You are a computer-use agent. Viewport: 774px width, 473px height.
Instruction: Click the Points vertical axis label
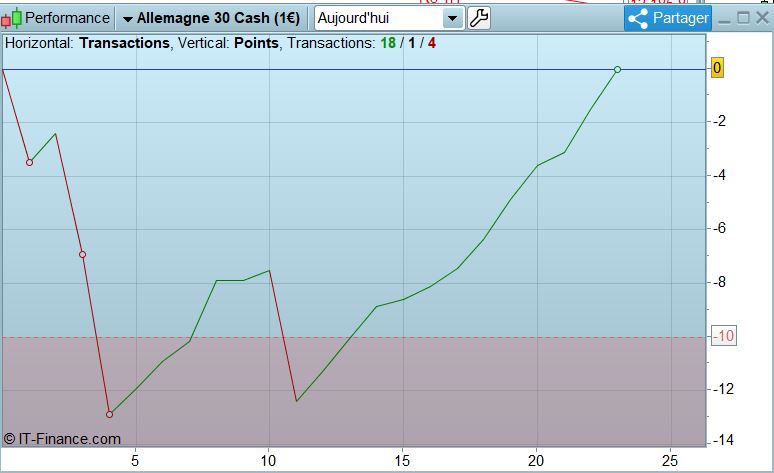(256, 43)
